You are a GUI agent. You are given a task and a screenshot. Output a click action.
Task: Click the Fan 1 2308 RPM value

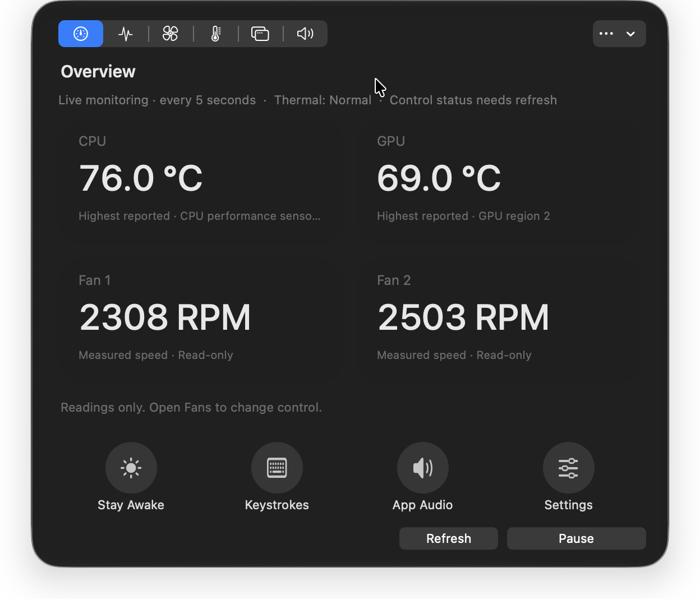tap(165, 317)
